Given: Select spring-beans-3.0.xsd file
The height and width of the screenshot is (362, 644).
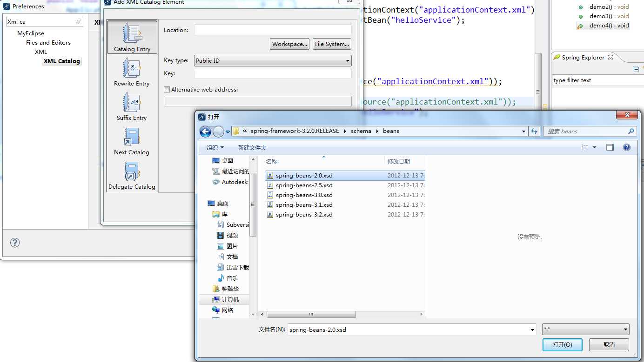Looking at the screenshot, I should coord(304,195).
